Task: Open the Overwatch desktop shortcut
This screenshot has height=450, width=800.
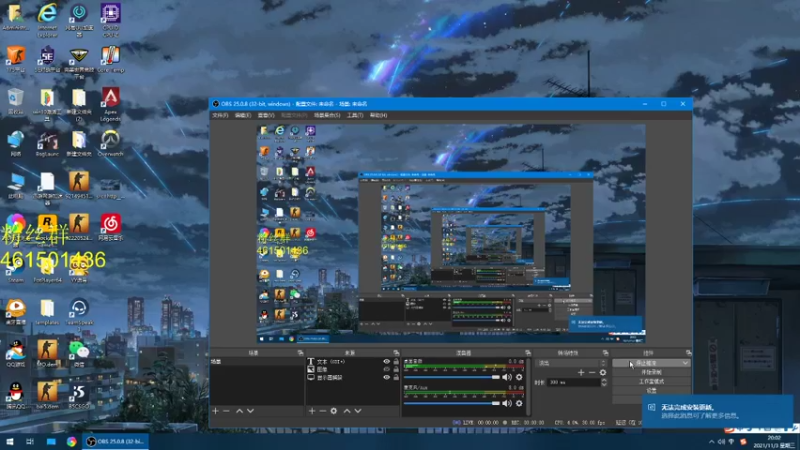Action: [110, 143]
